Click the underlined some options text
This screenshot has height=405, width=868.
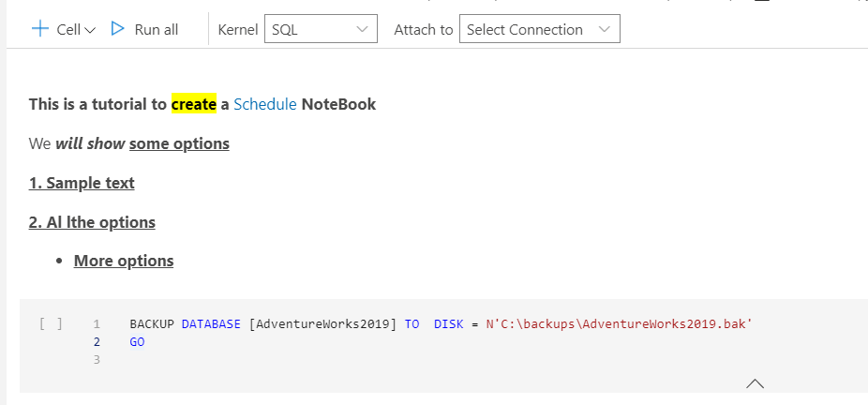coord(179,143)
